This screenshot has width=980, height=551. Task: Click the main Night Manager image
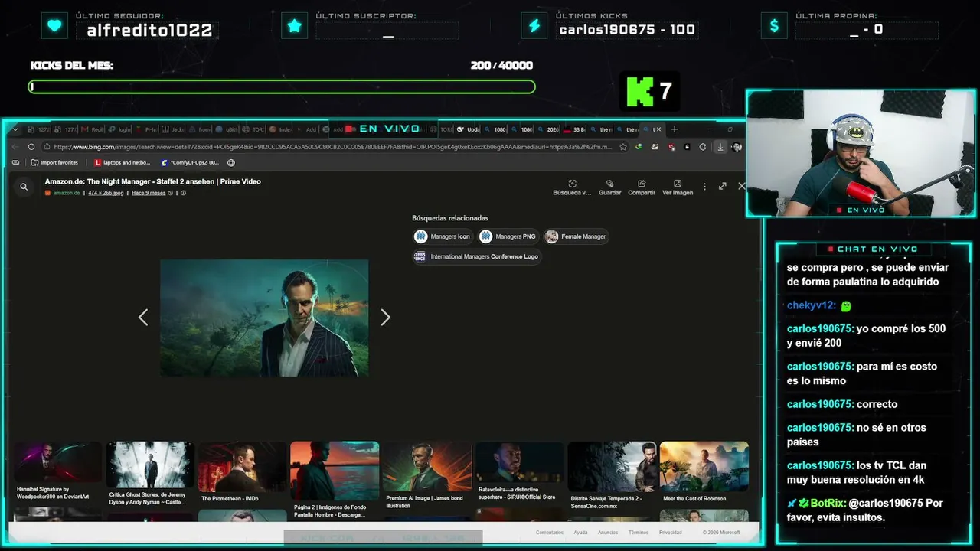coord(264,318)
